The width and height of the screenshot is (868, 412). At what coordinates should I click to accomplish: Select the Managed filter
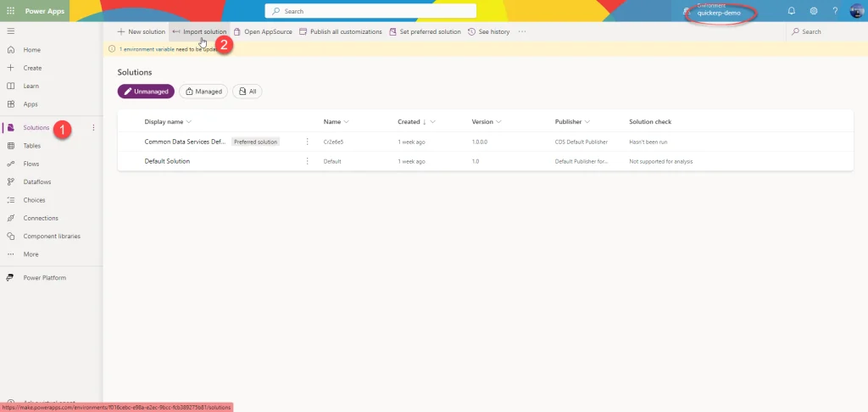click(x=203, y=92)
